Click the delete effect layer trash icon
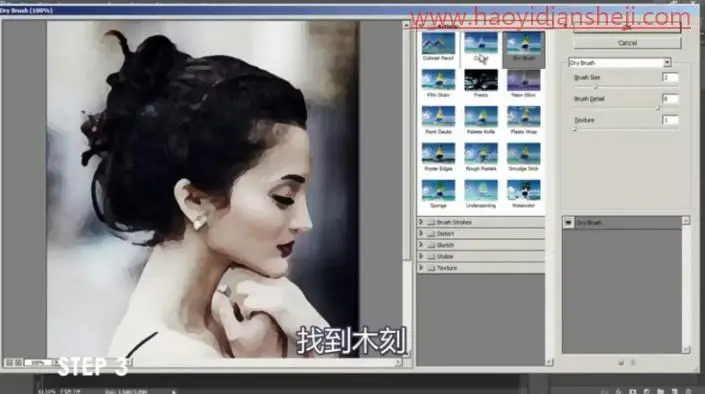This screenshot has height=394, width=705. tap(633, 363)
